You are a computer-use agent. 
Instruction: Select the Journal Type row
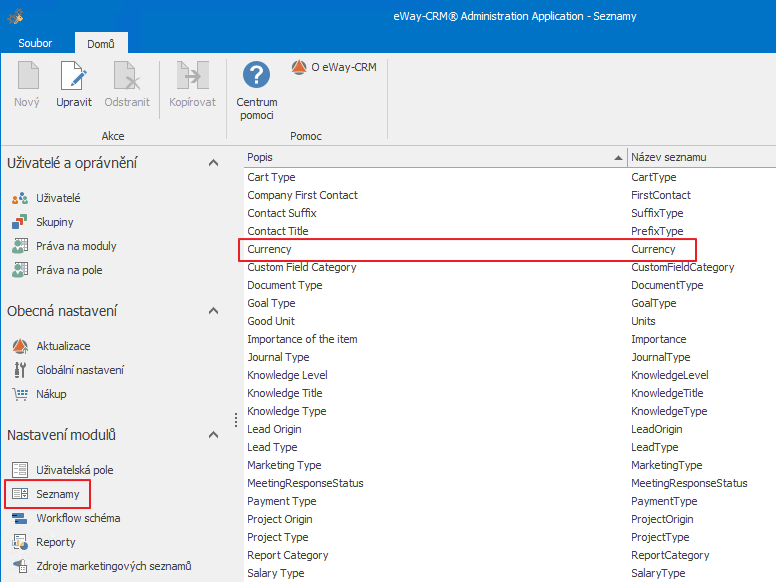(510, 357)
